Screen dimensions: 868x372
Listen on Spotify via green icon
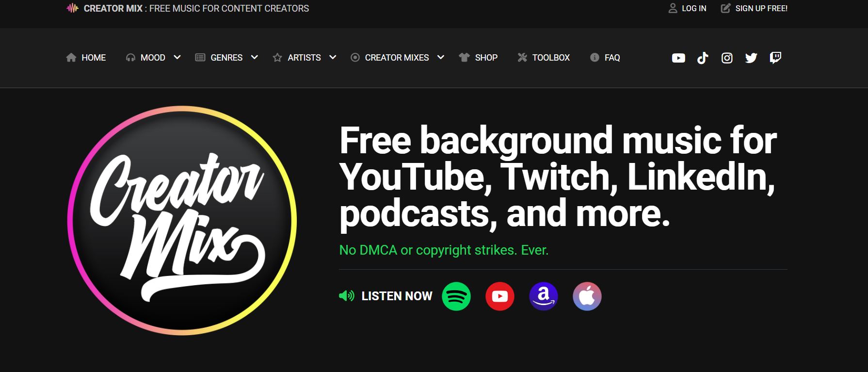(456, 296)
